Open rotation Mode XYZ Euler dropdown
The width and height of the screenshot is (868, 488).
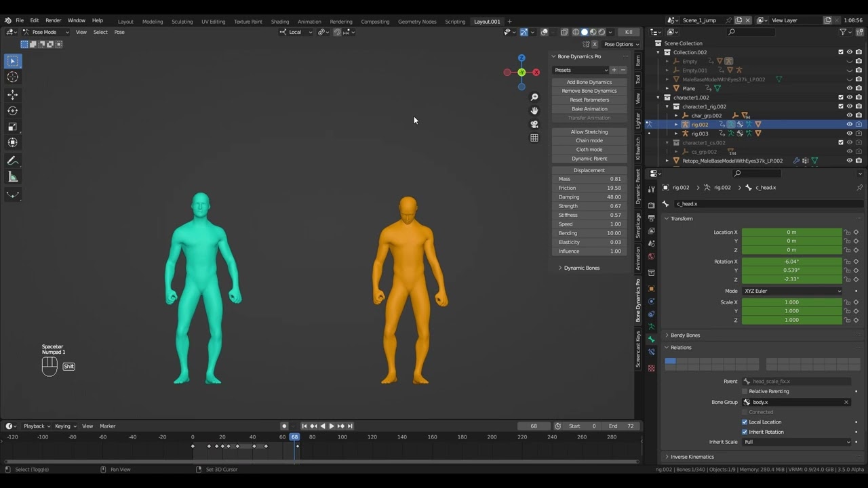click(792, 291)
